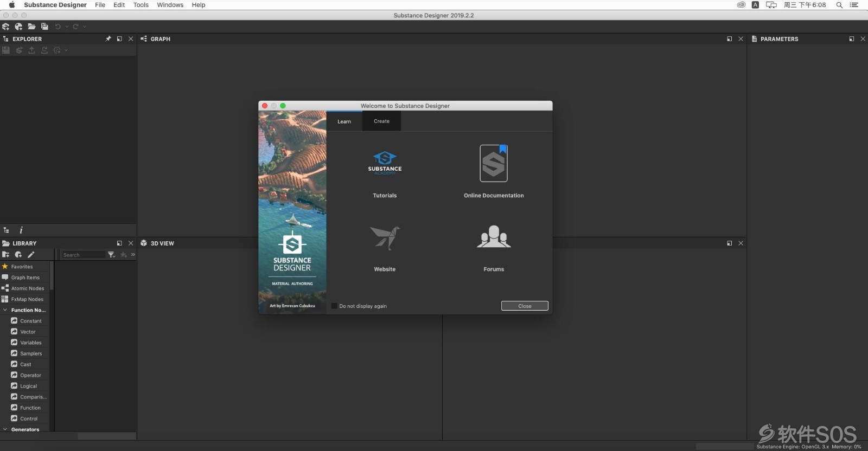Open the Forums link with people icon
This screenshot has height=451, width=868.
click(494, 248)
